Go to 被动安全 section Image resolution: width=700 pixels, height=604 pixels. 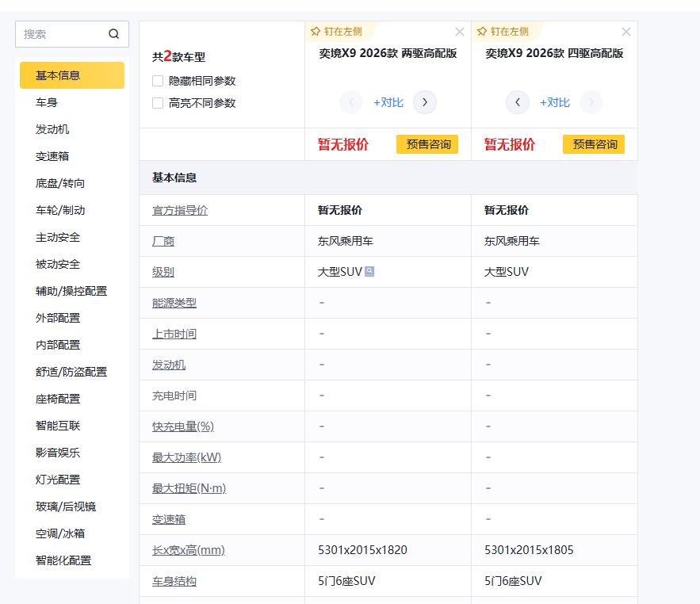point(58,264)
